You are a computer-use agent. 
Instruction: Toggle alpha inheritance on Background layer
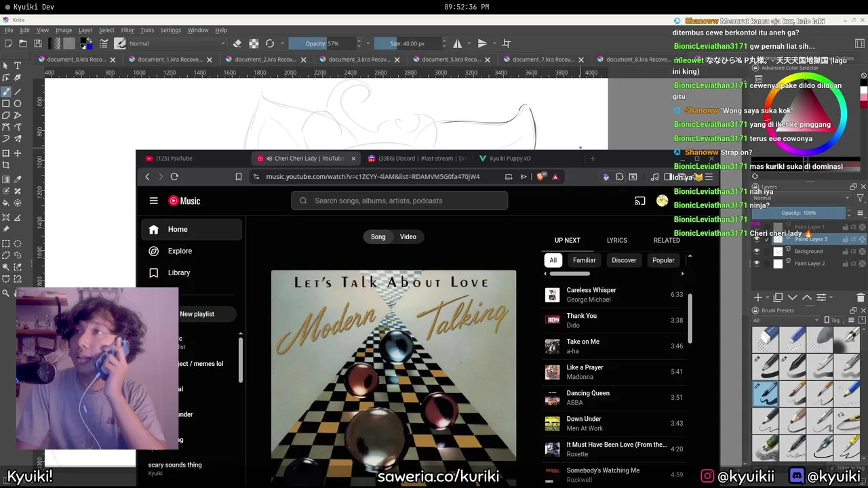tap(854, 251)
